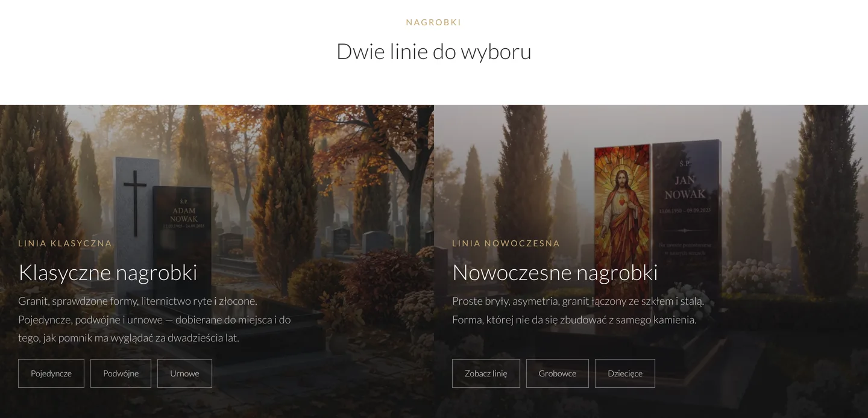The height and width of the screenshot is (418, 868).
Task: Click the Dwie linie do wyboru heading
Action: coord(434,51)
